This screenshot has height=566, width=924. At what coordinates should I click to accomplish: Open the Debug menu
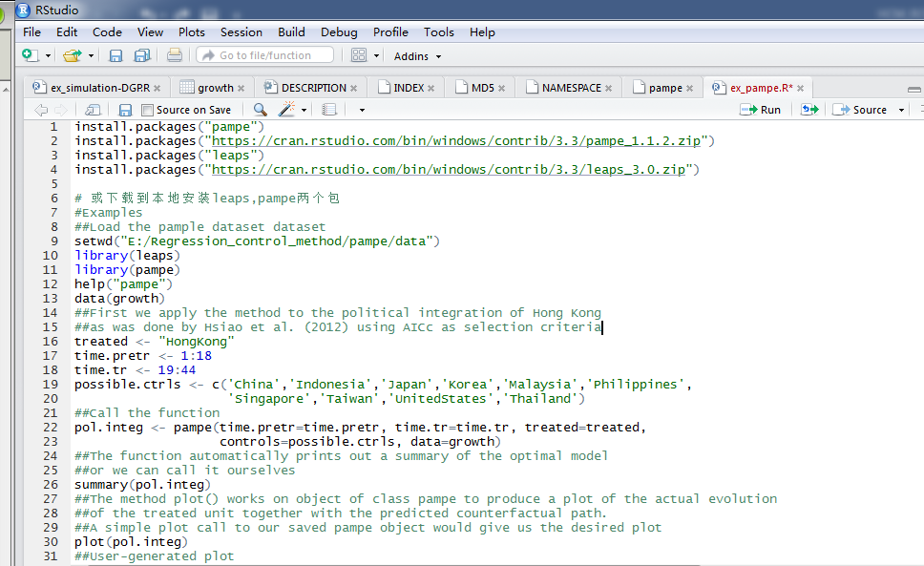(x=339, y=32)
